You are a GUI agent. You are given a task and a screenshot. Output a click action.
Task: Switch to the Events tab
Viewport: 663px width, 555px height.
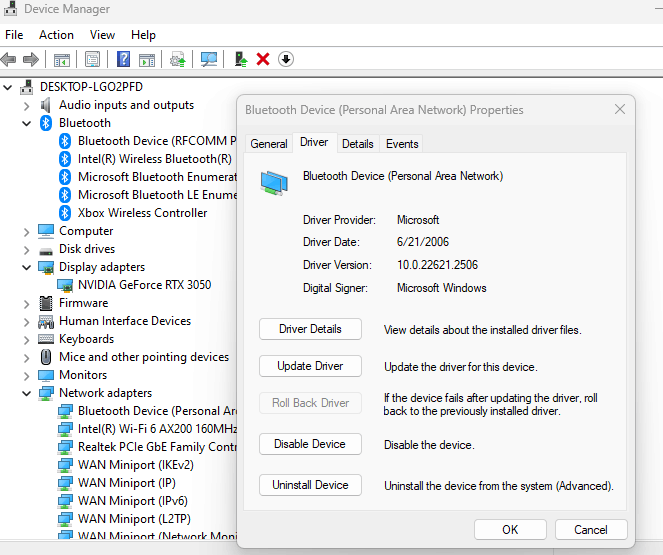tap(402, 144)
